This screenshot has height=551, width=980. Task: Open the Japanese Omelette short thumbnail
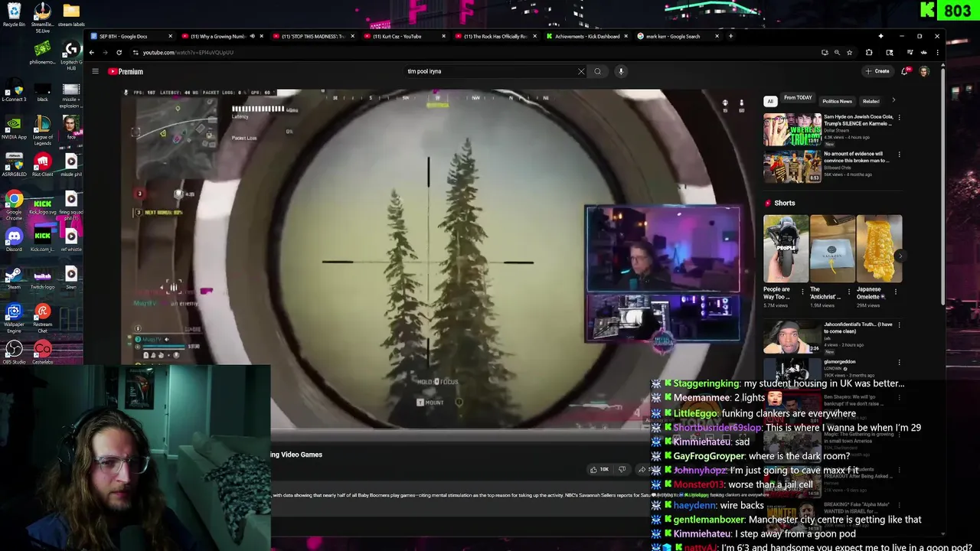tap(879, 249)
